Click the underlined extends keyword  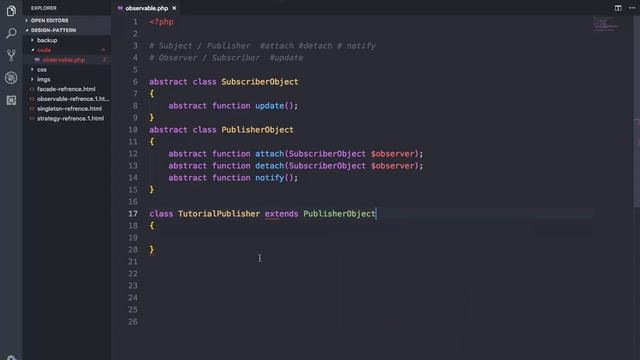(281, 213)
